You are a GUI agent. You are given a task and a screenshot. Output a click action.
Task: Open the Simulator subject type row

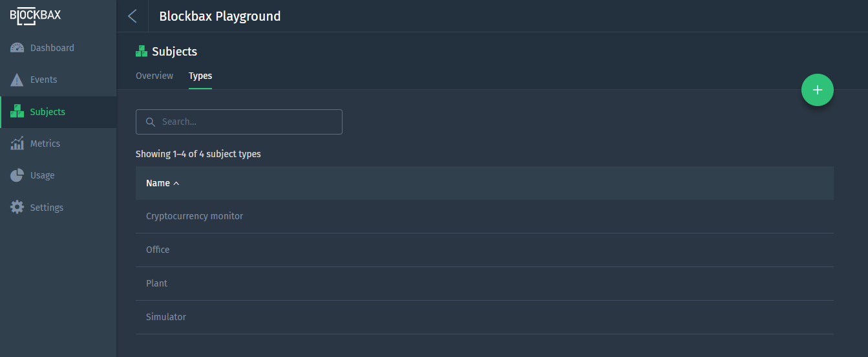pyautogui.click(x=485, y=317)
